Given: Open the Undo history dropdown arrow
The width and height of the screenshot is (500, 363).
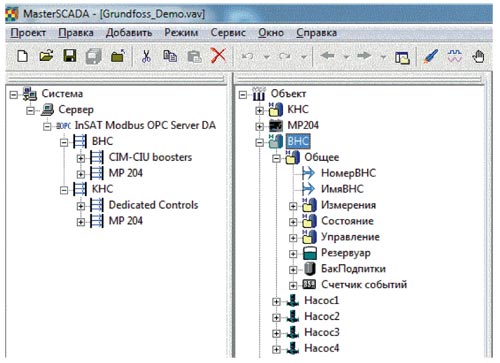Looking at the screenshot, I should [266, 57].
